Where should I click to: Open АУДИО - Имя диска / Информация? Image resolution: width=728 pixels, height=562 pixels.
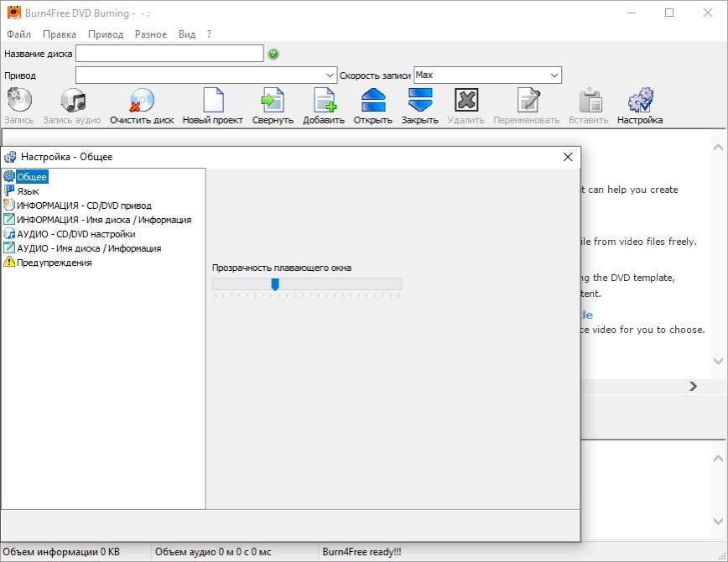(x=89, y=248)
